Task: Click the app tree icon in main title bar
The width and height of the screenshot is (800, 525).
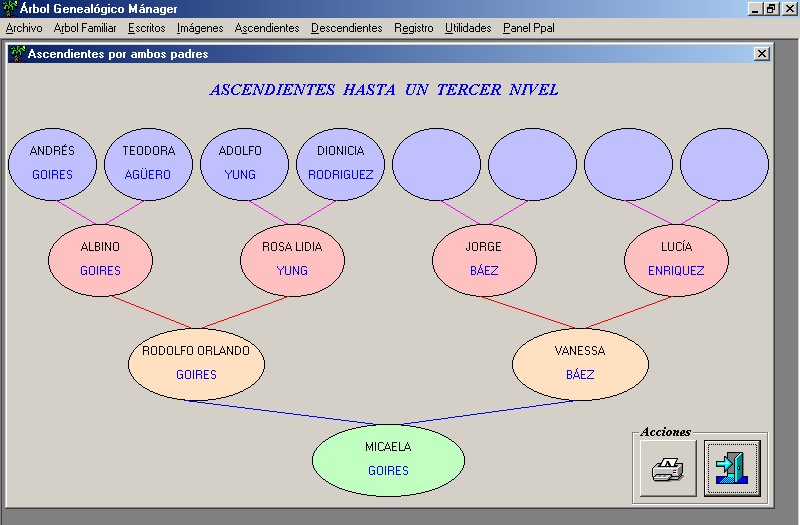Action: coord(9,9)
